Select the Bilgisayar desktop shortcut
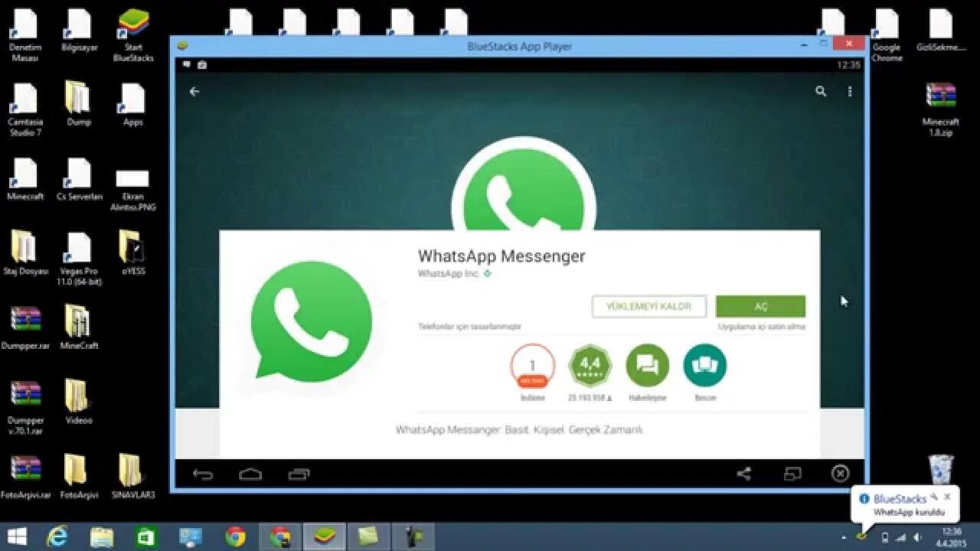 pos(79,31)
